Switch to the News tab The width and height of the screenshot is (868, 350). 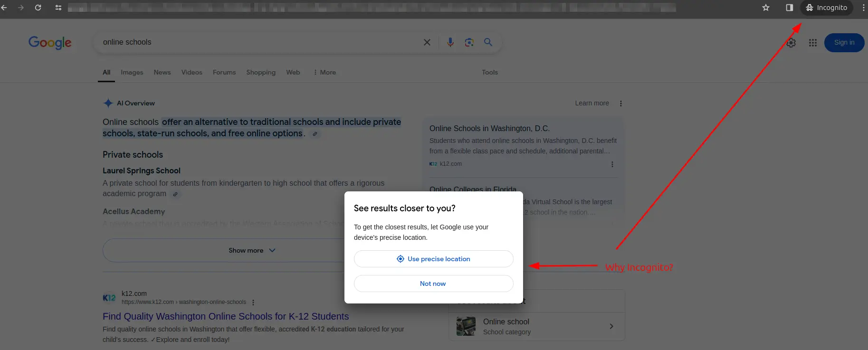click(x=162, y=72)
